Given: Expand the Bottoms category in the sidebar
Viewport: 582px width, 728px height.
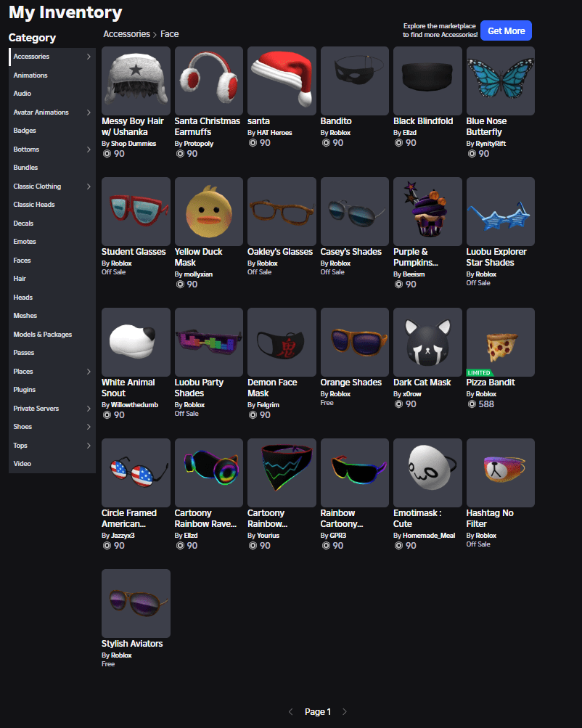Looking at the screenshot, I should point(26,149).
